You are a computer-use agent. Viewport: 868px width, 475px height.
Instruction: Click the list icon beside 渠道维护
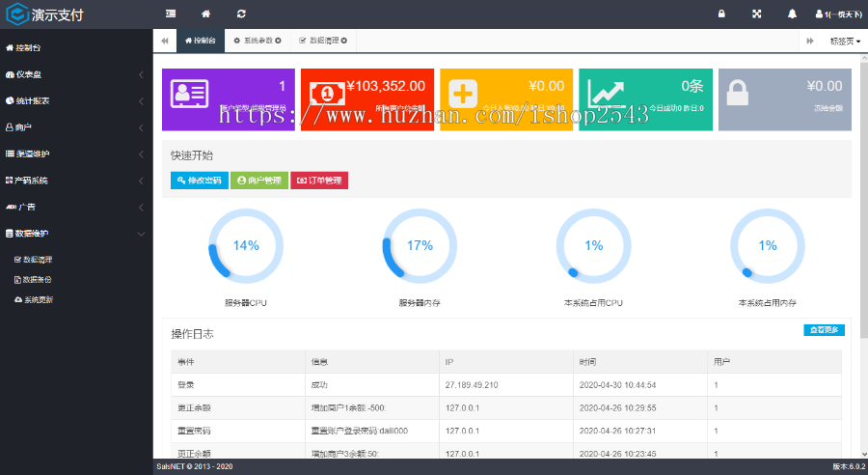tap(10, 154)
